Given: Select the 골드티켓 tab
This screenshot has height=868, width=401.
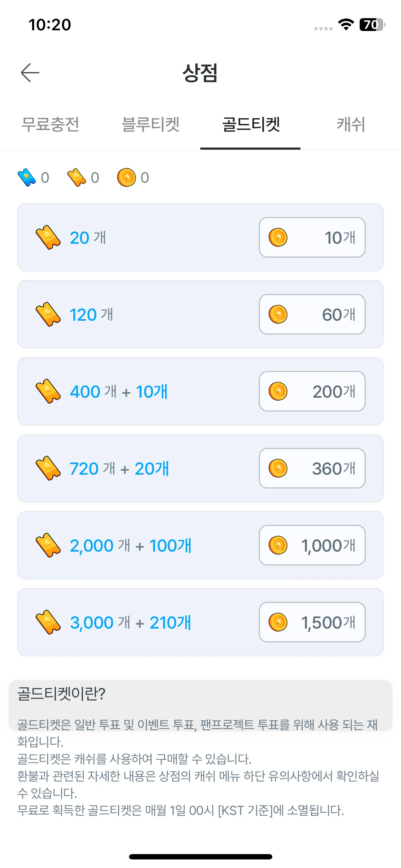Looking at the screenshot, I should click(251, 124).
